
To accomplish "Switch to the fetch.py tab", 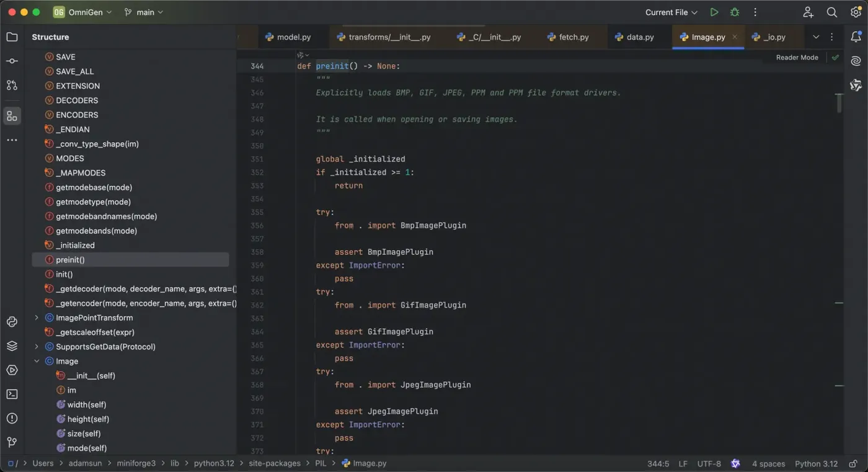I will [x=568, y=37].
